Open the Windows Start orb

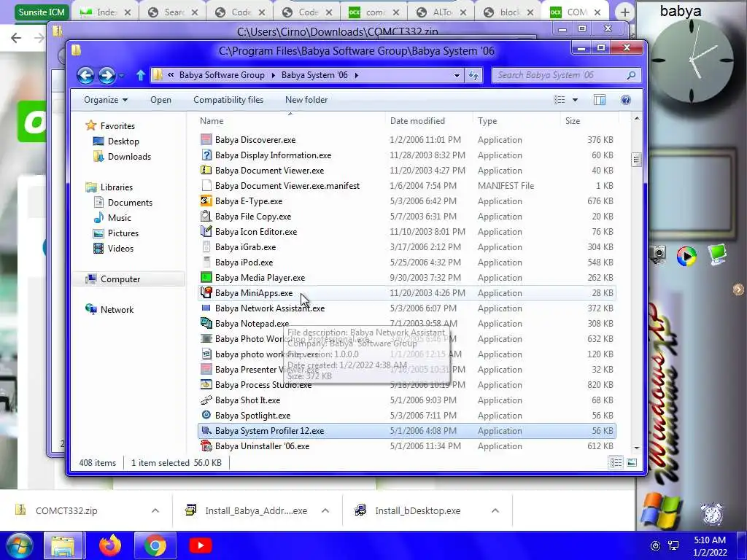coord(20,546)
